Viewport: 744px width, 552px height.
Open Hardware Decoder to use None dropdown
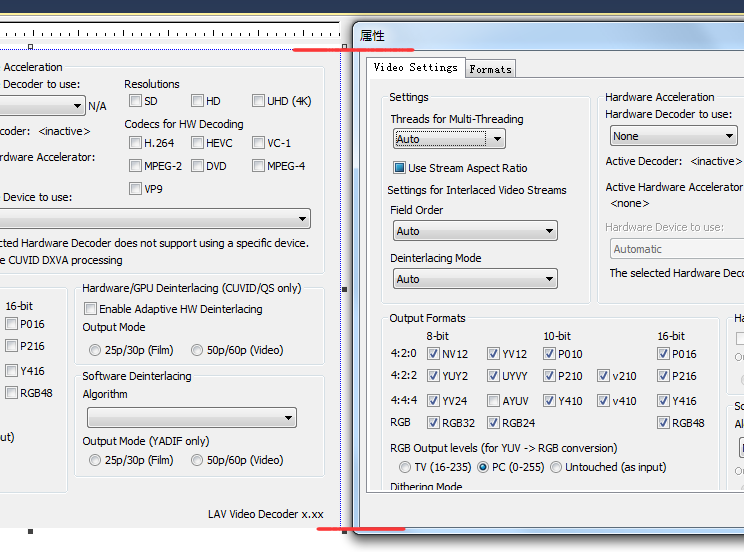673,136
